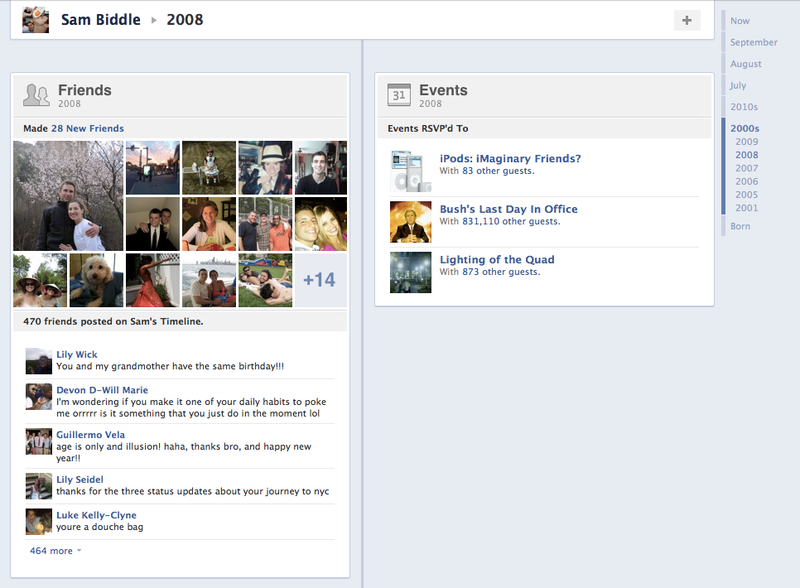
Task: Open the woman in white hat photo
Action: 265,168
